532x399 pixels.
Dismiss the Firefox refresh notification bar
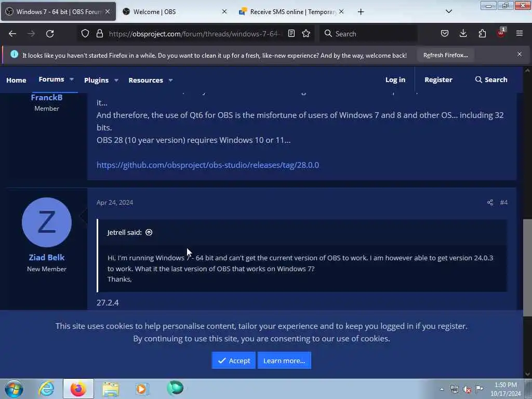click(x=520, y=54)
